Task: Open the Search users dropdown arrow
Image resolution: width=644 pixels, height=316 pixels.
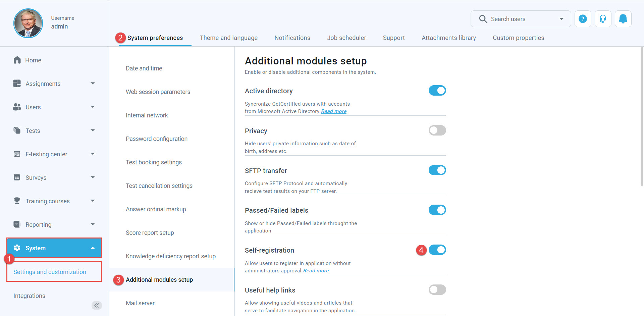Action: tap(561, 19)
